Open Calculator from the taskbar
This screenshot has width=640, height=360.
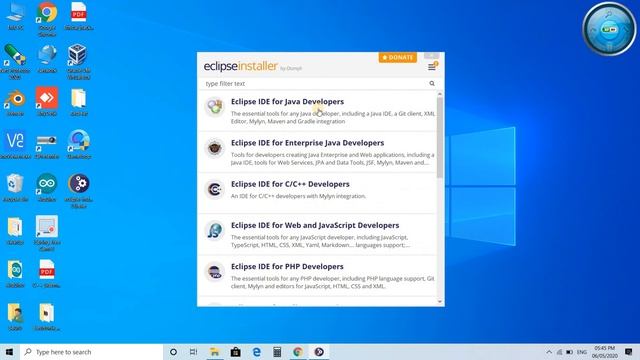277,352
